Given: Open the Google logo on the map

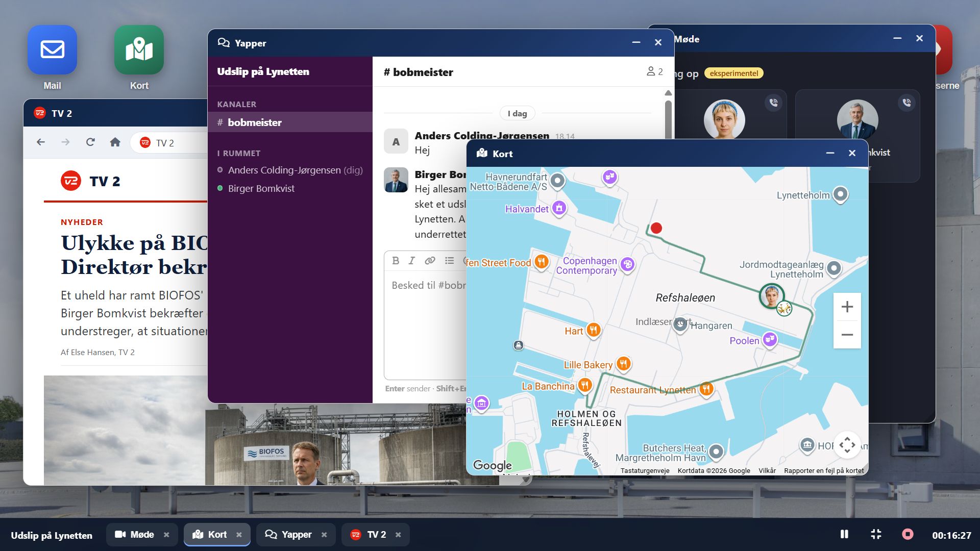Looking at the screenshot, I should click(493, 465).
